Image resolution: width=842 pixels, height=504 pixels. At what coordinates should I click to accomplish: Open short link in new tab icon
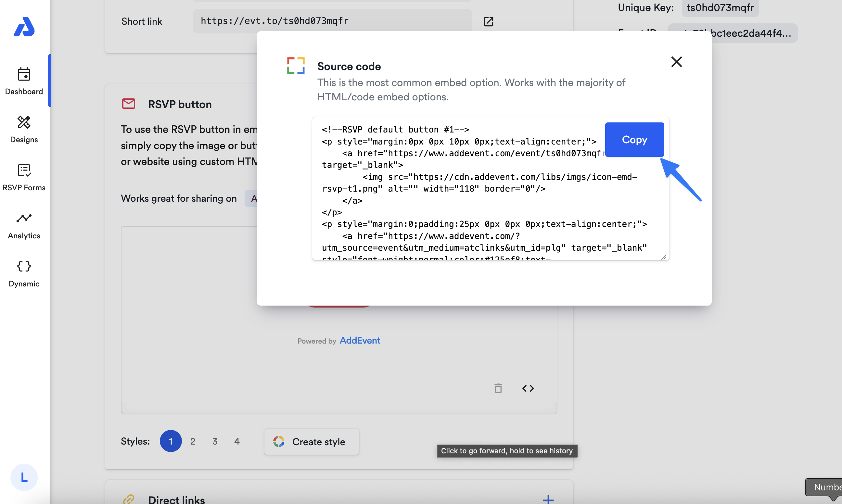pyautogui.click(x=488, y=21)
